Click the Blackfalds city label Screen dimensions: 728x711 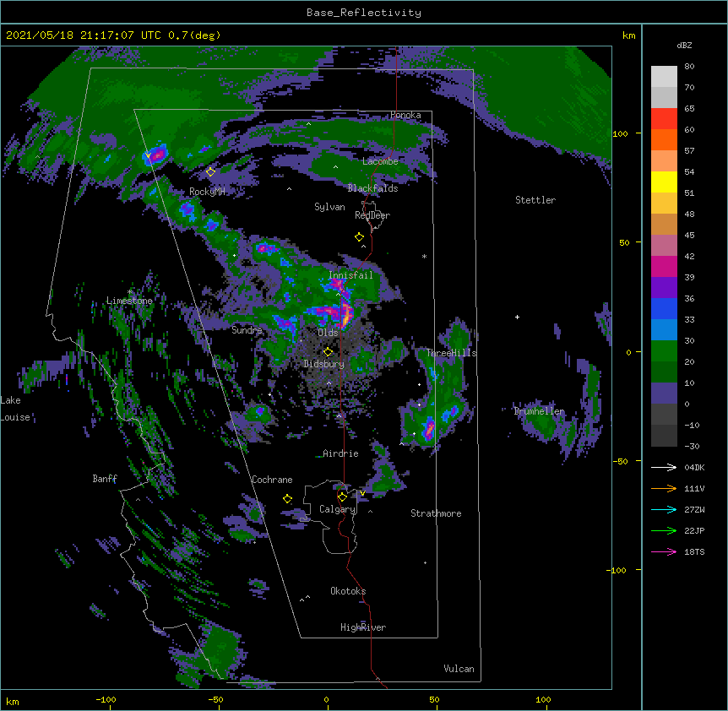[x=372, y=188]
